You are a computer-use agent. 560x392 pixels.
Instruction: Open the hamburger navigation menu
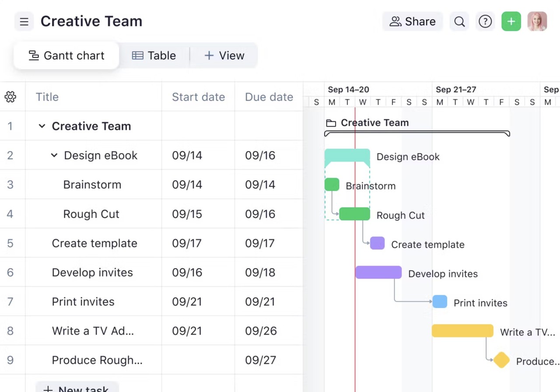(24, 21)
